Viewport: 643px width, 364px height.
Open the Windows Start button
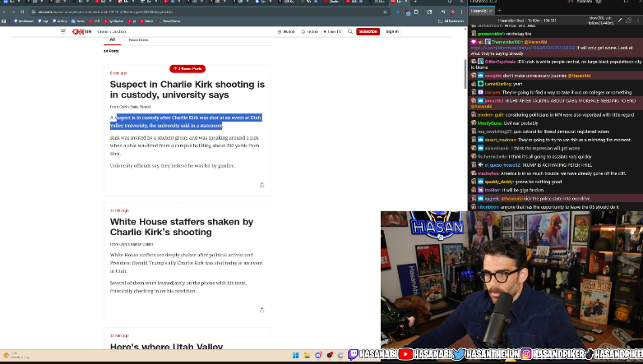[x=296, y=356]
